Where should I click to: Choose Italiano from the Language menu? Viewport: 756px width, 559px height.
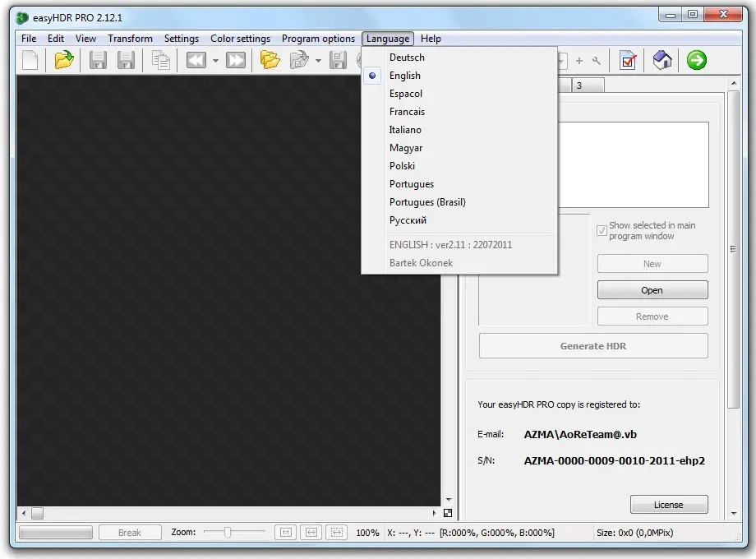[405, 130]
